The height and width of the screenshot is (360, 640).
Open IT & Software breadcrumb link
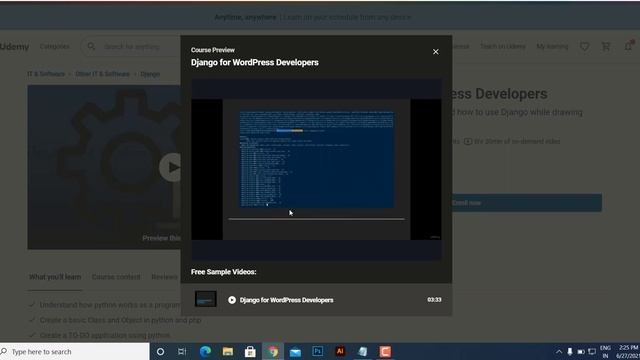coord(46,74)
